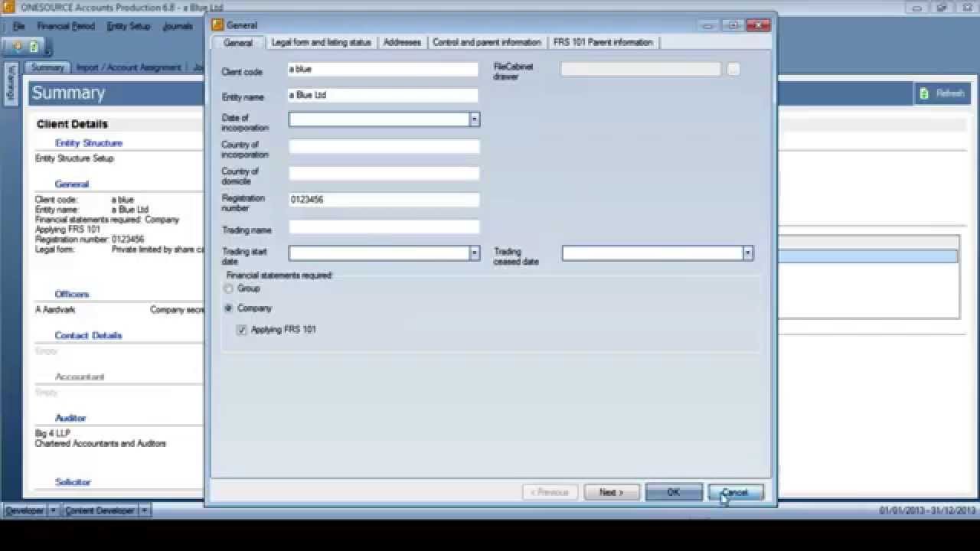Click the Refresh icon on Summary panel
Image resolution: width=980 pixels, height=551 pixels.
coord(924,93)
